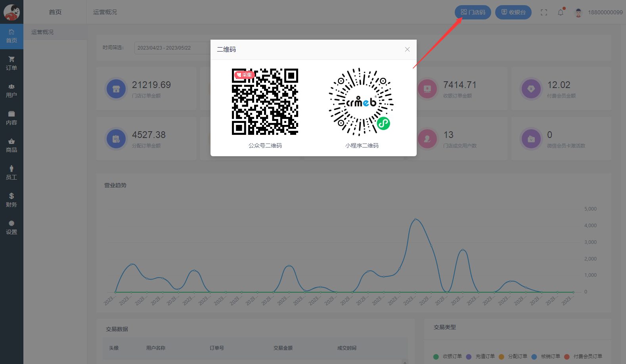Click the 交易金额 column header
Screen dimensions: 626x364
pos(283,348)
